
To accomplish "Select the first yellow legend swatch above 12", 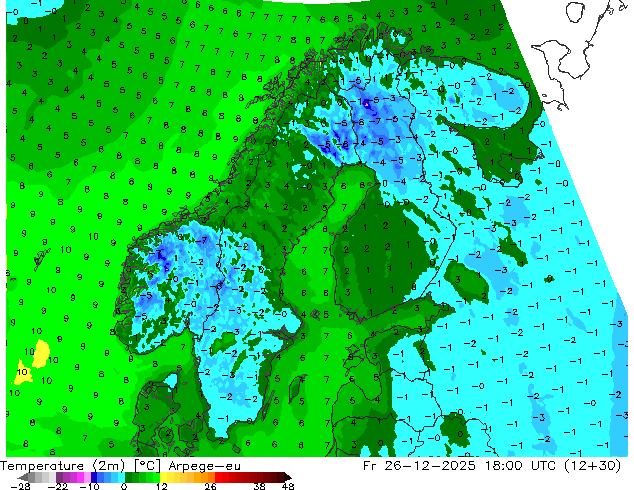I will point(163,477).
